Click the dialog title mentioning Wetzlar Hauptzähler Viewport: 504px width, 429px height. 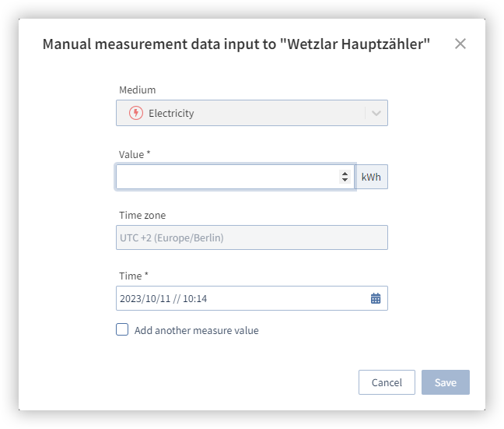click(x=236, y=44)
